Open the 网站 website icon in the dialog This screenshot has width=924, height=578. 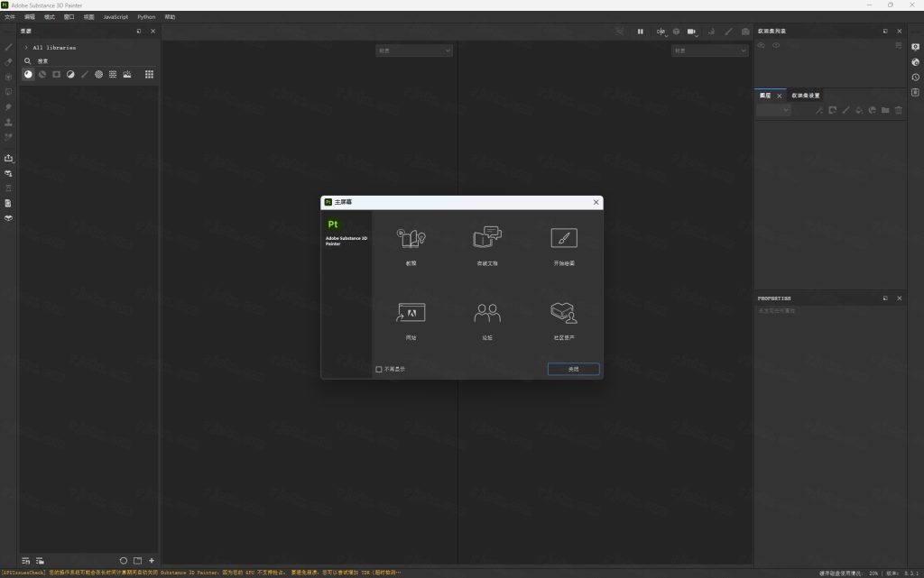pyautogui.click(x=411, y=312)
